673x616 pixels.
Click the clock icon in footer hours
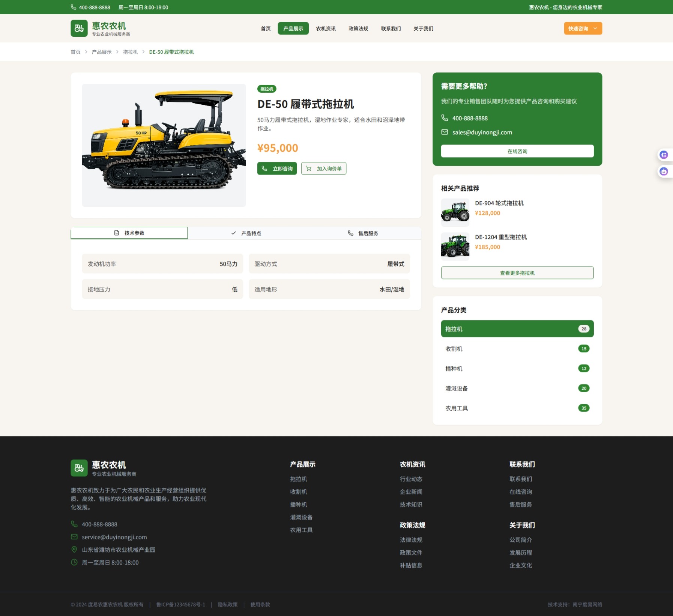74,562
